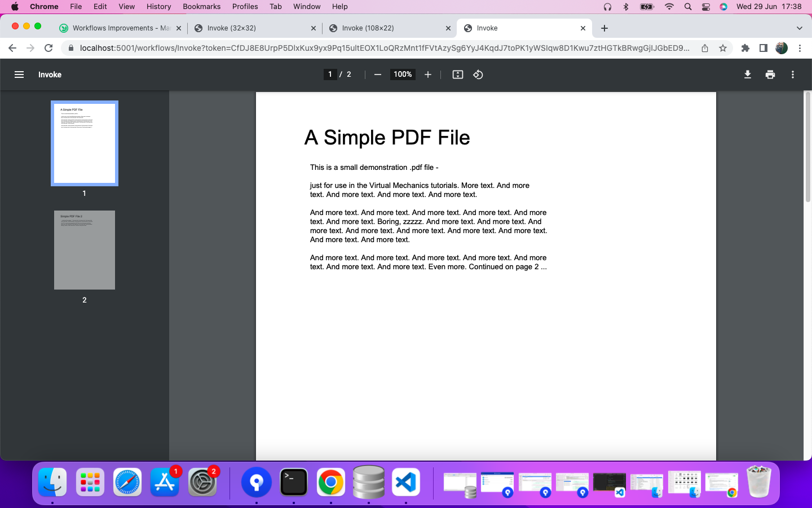Screen dimensions: 812x508
Task: Open a new tab
Action: click(x=604, y=28)
